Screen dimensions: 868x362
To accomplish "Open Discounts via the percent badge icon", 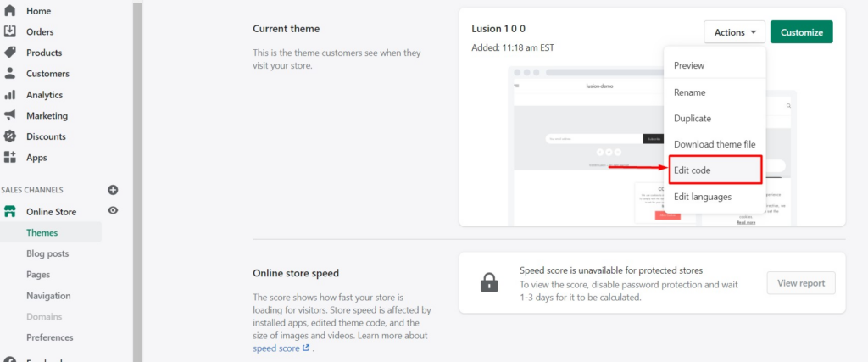I will 9,136.
